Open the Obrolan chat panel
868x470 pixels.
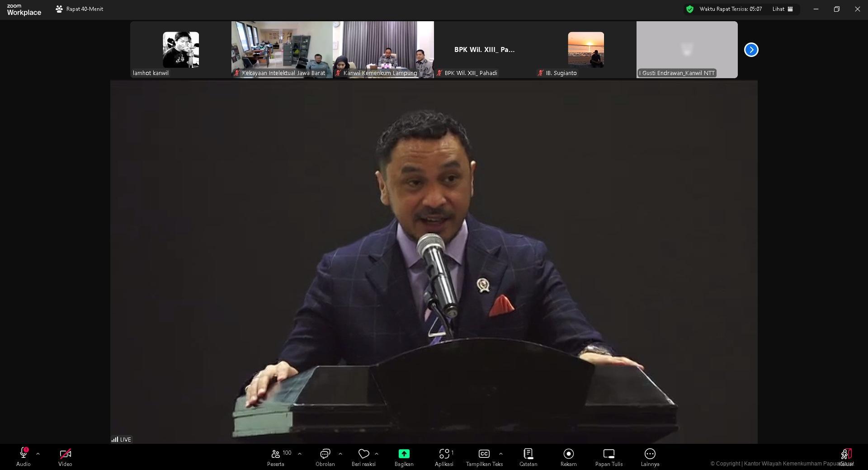pyautogui.click(x=325, y=454)
